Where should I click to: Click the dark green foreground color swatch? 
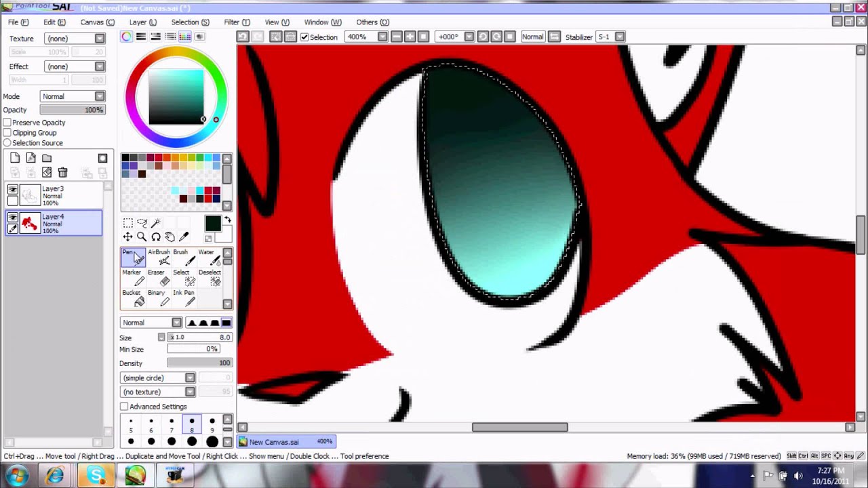click(213, 224)
